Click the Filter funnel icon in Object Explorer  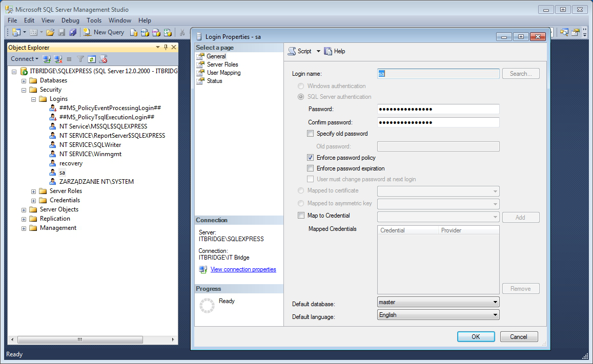coord(80,59)
